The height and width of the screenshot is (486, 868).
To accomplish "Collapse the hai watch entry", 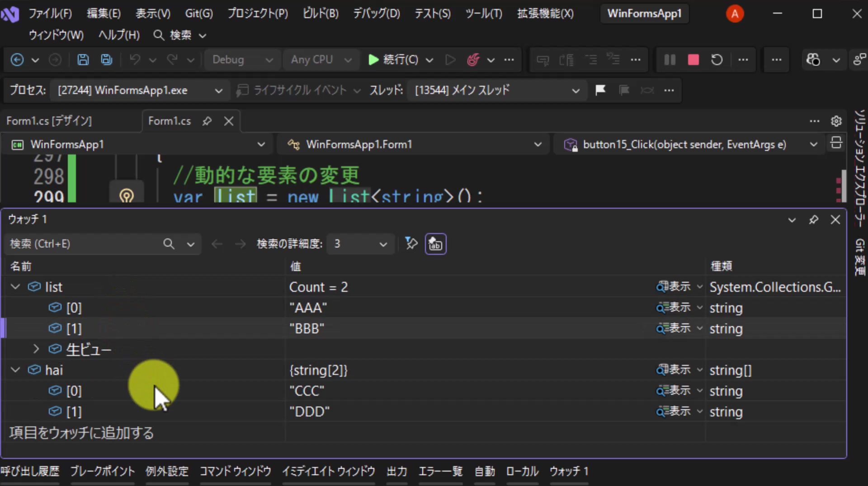I will pyautogui.click(x=15, y=370).
